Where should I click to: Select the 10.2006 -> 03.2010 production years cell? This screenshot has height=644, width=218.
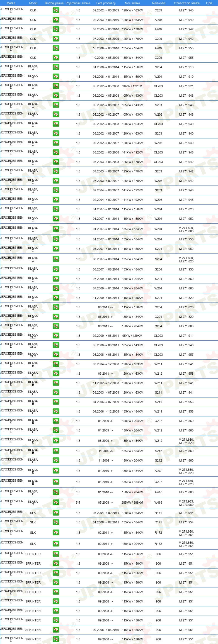[x=106, y=48]
